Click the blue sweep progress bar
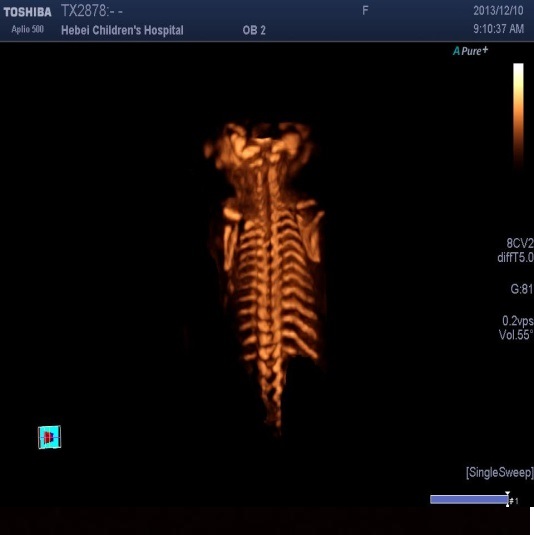Viewport: 534px width, 535px height. pos(469,500)
